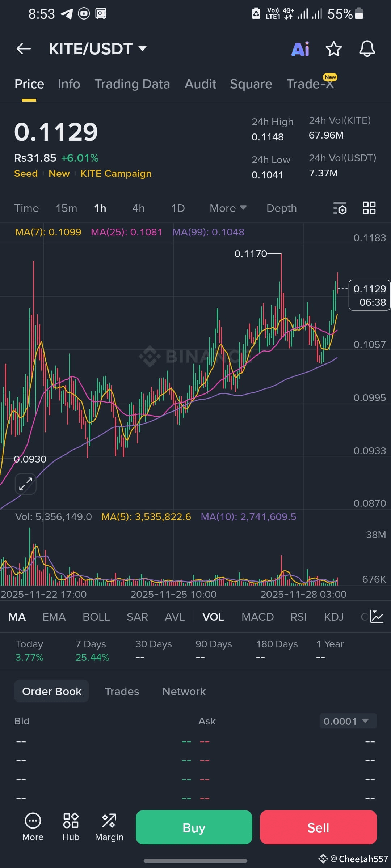Viewport: 391px width, 868px height.
Task: Open the More timeframes dropdown
Action: (228, 208)
